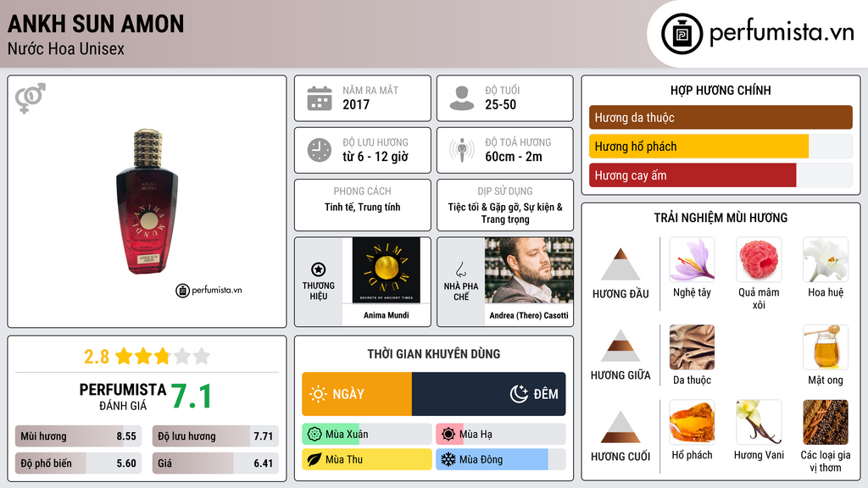
Task: Click the perfumista.vn bottle logo icon
Action: point(682,34)
